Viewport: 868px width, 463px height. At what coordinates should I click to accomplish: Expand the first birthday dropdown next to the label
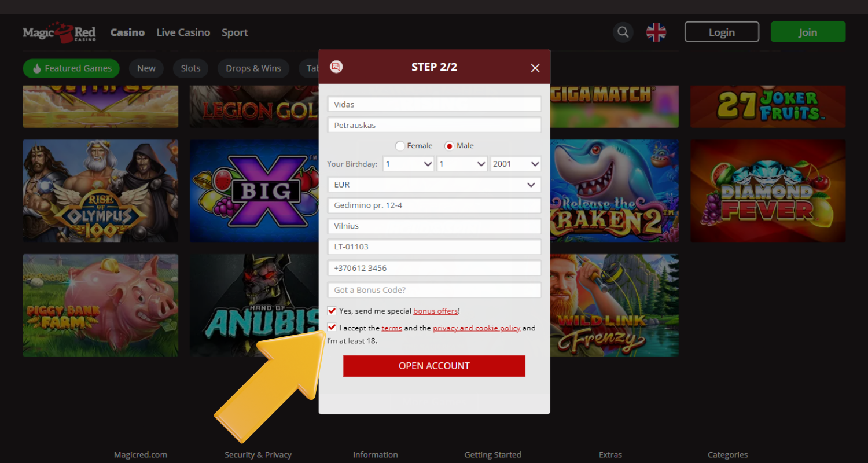pos(409,164)
